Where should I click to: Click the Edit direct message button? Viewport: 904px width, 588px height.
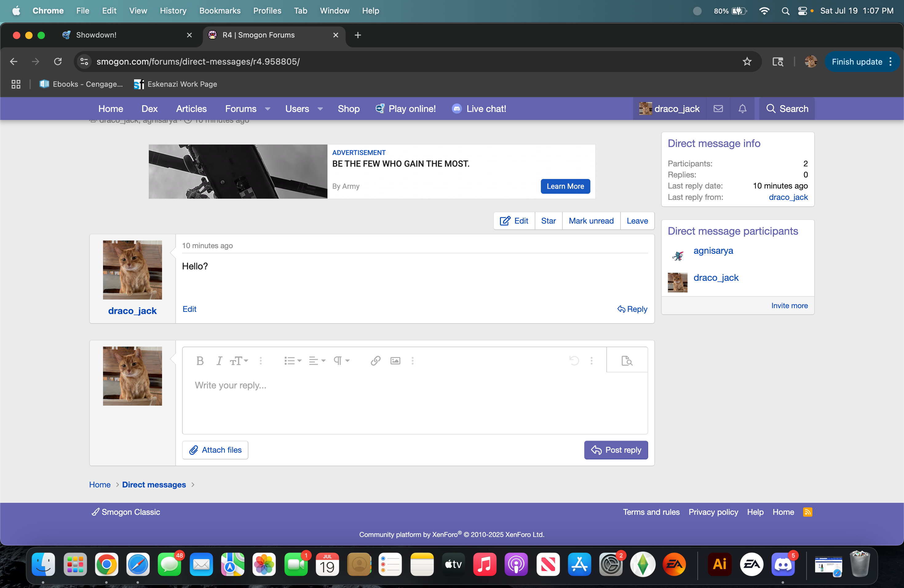pos(514,221)
